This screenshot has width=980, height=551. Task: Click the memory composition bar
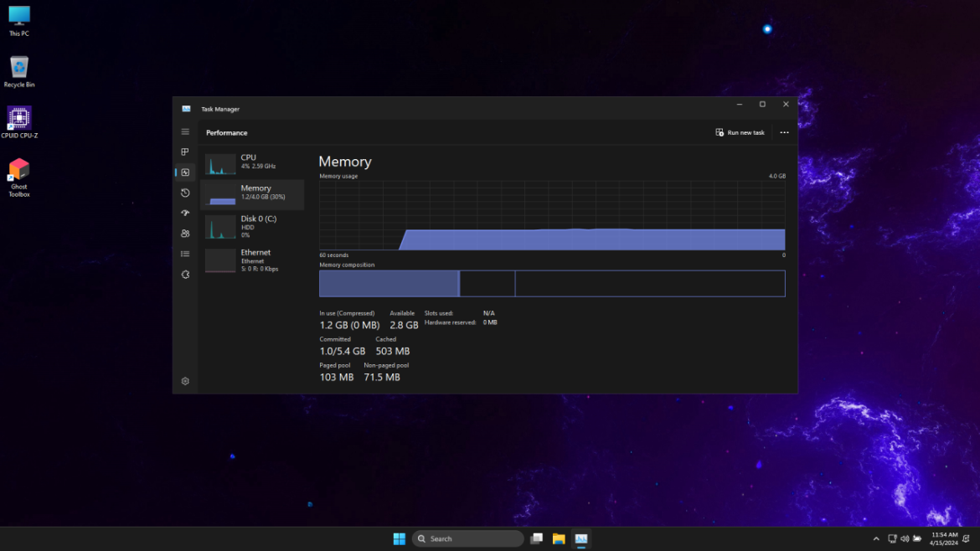pos(551,283)
